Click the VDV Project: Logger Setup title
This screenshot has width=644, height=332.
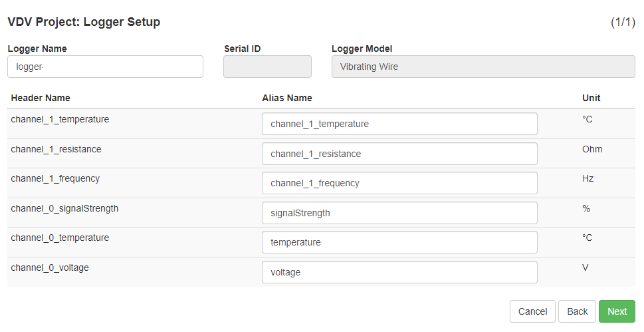84,22
